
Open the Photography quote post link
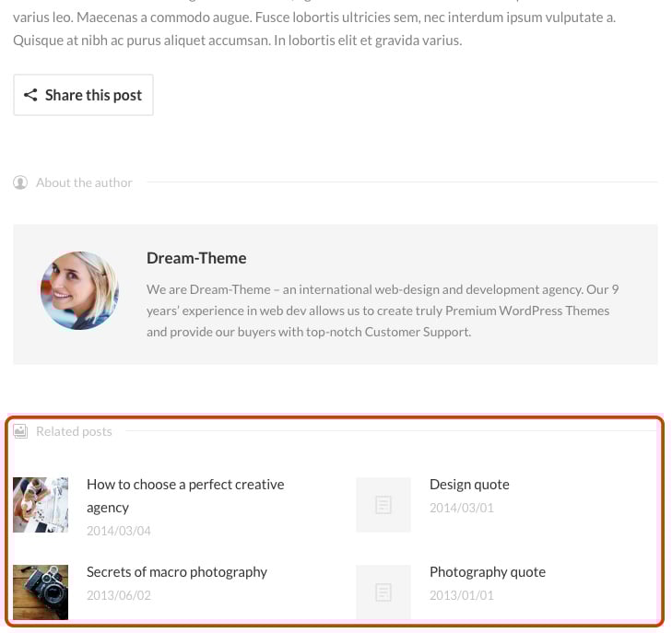[x=488, y=572]
